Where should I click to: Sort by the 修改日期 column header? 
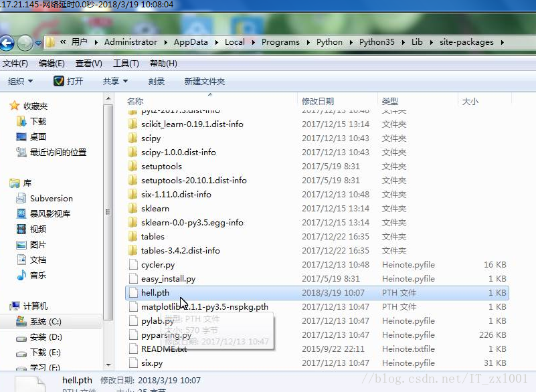318,101
